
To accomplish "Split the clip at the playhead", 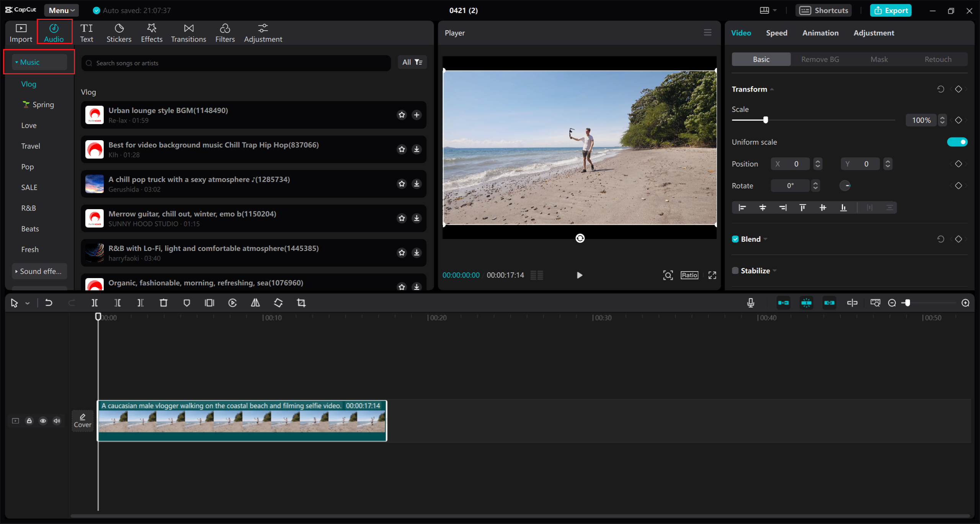I will [x=95, y=303].
